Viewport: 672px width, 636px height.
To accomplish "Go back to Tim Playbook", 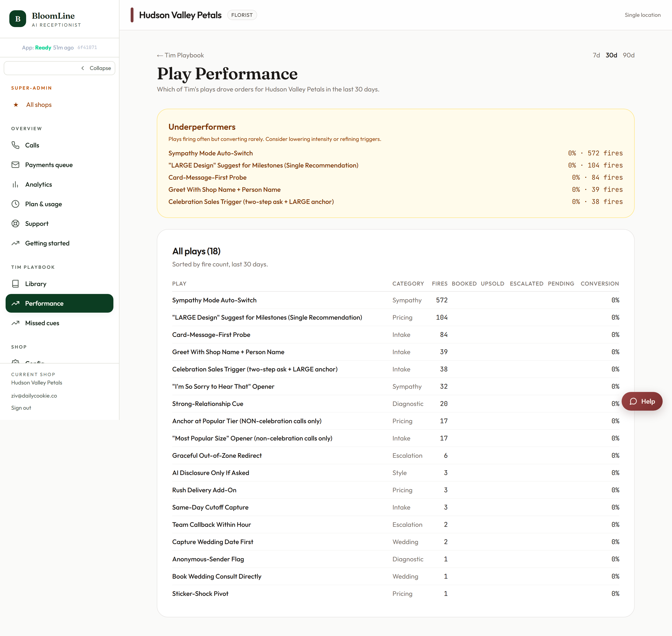I will 180,55.
